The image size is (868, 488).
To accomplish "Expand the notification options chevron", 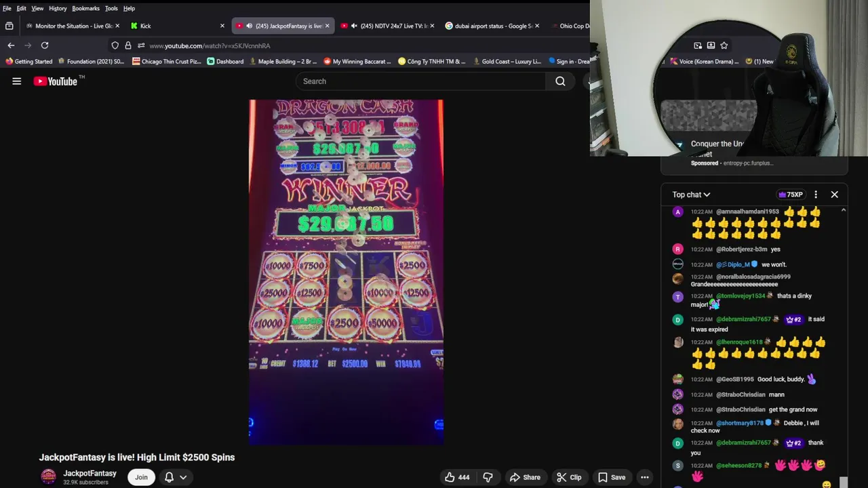I will [x=183, y=477].
